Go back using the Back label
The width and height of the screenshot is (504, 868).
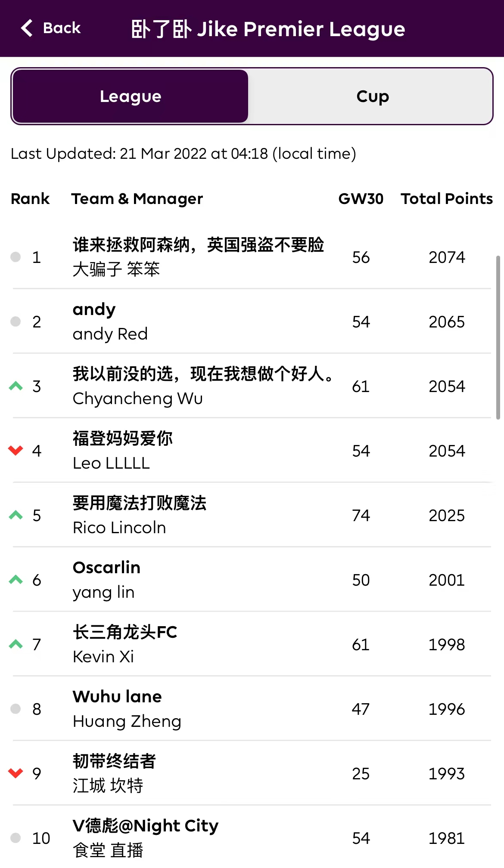(62, 28)
